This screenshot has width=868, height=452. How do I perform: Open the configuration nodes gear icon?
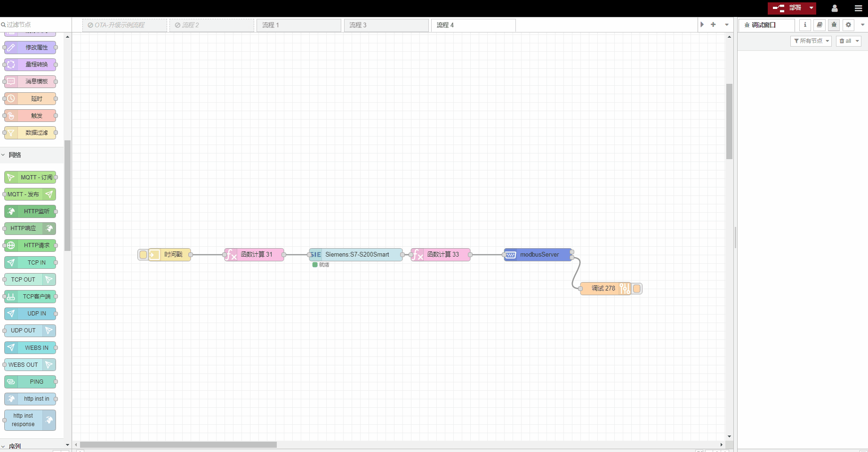848,25
